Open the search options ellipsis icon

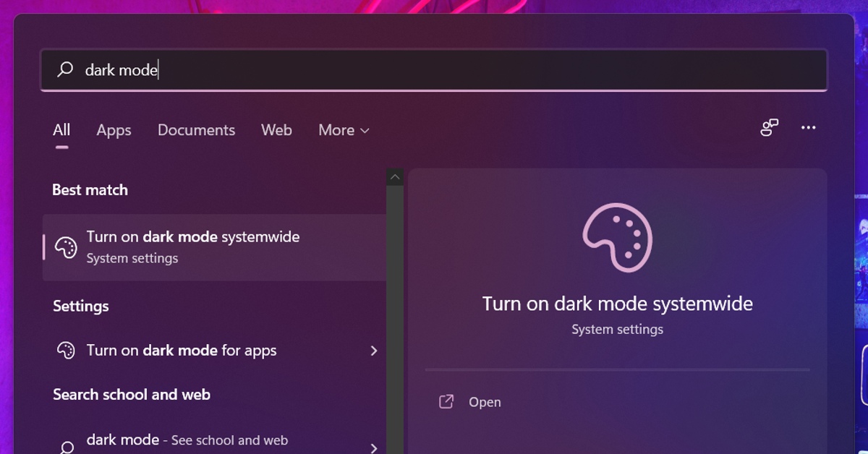click(809, 128)
